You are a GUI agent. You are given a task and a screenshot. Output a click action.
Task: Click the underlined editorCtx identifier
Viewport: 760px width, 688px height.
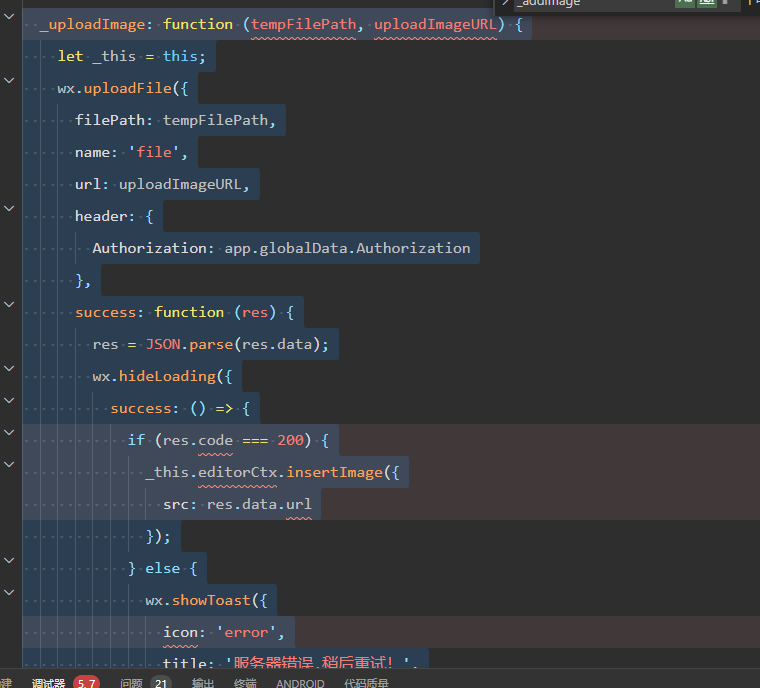[x=238, y=472]
